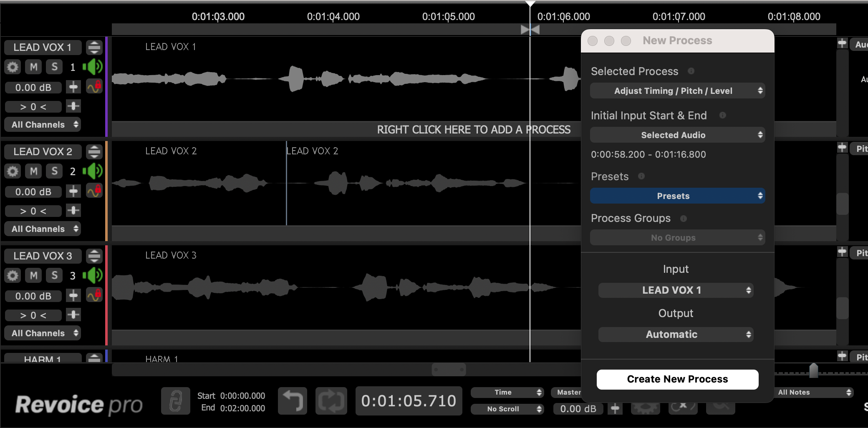Viewport: 868px width, 428px height.
Task: Click the link chain icon beside Start/End
Action: click(x=175, y=401)
